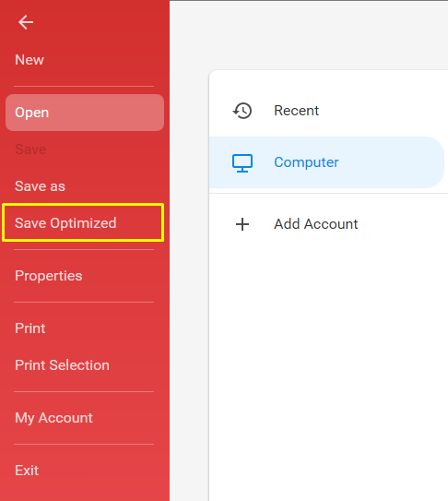This screenshot has height=501, width=448.
Task: Click the Computer monitor icon
Action: pos(242,163)
